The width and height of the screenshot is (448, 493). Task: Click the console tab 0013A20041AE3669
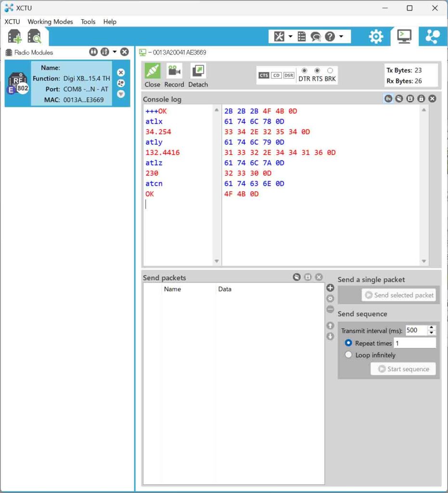173,52
